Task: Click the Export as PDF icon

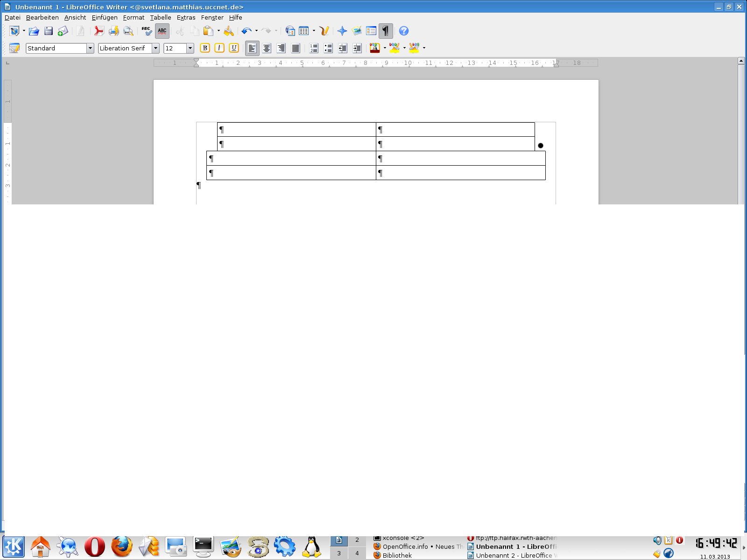Action: (x=99, y=31)
